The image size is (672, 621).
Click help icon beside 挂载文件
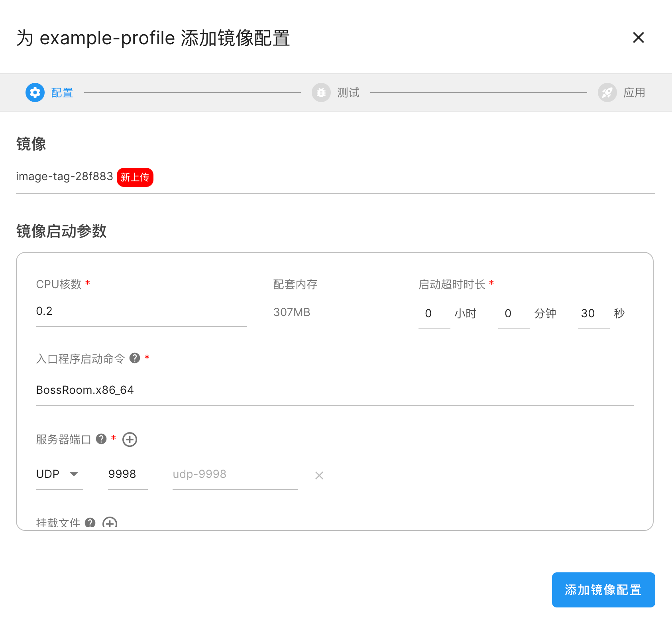click(90, 523)
